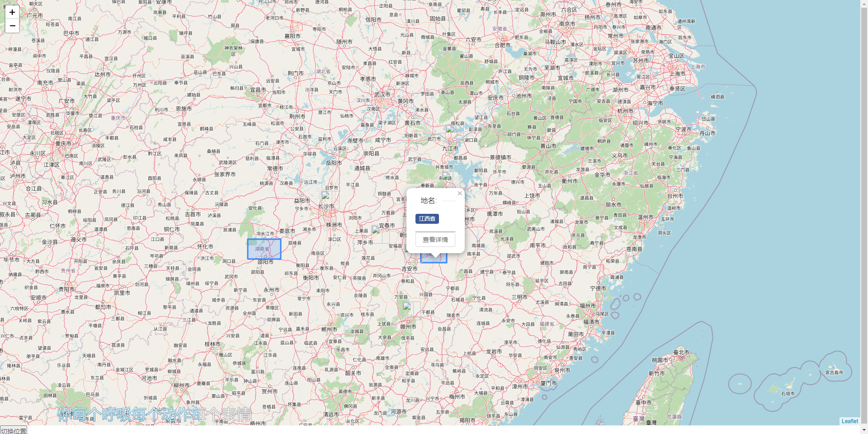Close the 地名 popup
Screen dimensions: 868x434
[460, 193]
